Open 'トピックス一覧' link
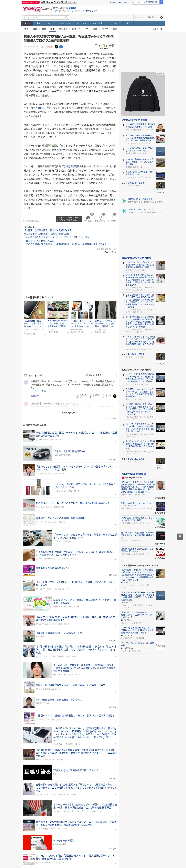The height and width of the screenshot is (868, 186). click(x=155, y=29)
